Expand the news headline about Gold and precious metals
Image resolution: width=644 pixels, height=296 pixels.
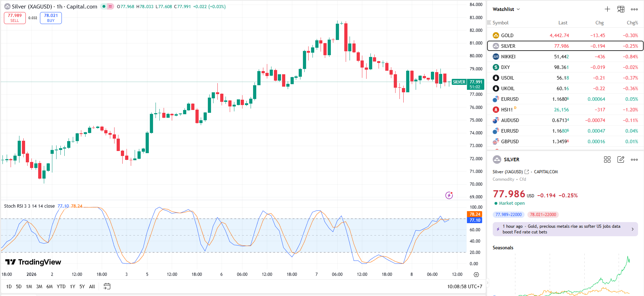click(x=565, y=229)
